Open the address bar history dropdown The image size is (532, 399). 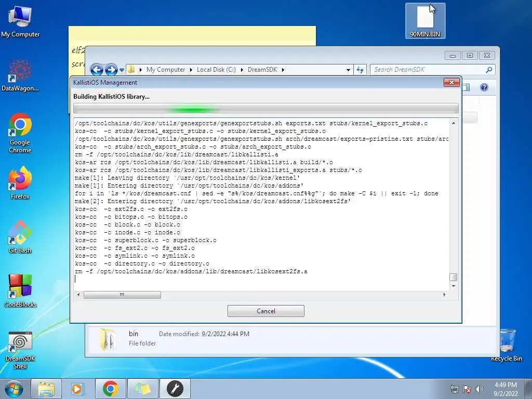348,70
